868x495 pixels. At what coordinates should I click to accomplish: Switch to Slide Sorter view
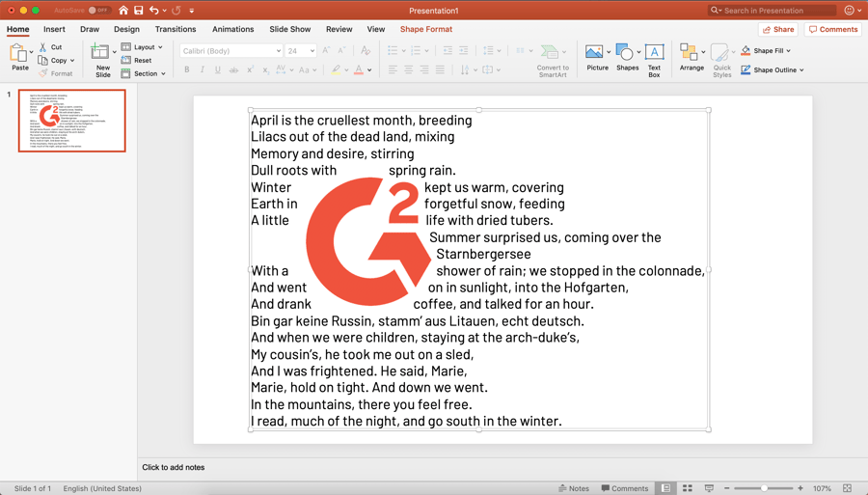click(688, 488)
